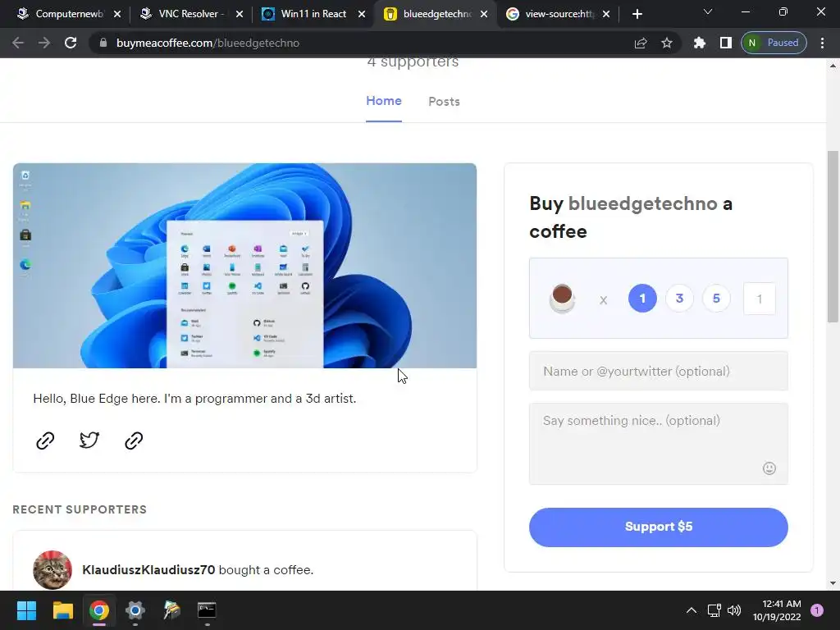
Task: Open Settings gear from the taskbar
Action: coord(135,610)
